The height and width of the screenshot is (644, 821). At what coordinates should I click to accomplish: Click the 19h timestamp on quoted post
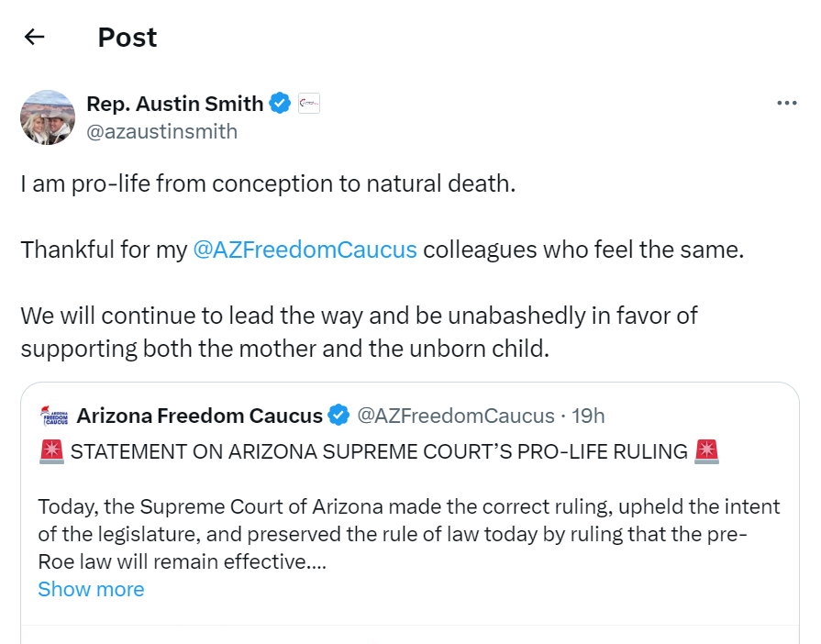tap(588, 416)
